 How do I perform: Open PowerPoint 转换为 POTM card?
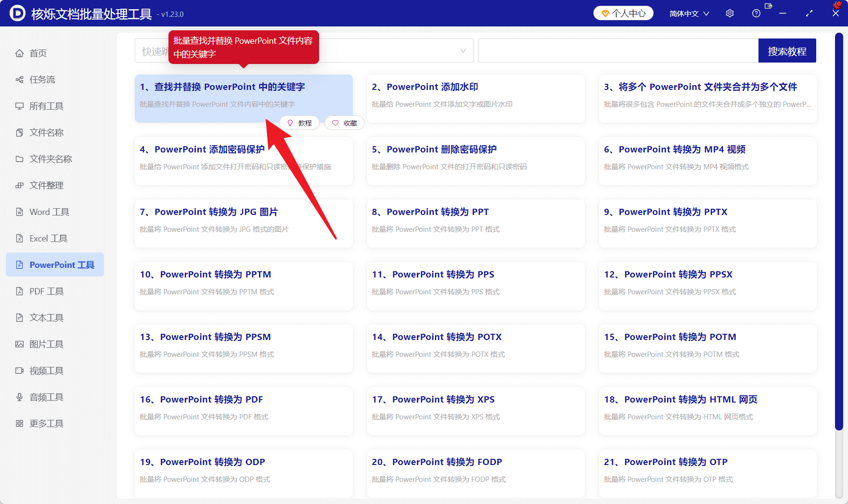pyautogui.click(x=707, y=349)
